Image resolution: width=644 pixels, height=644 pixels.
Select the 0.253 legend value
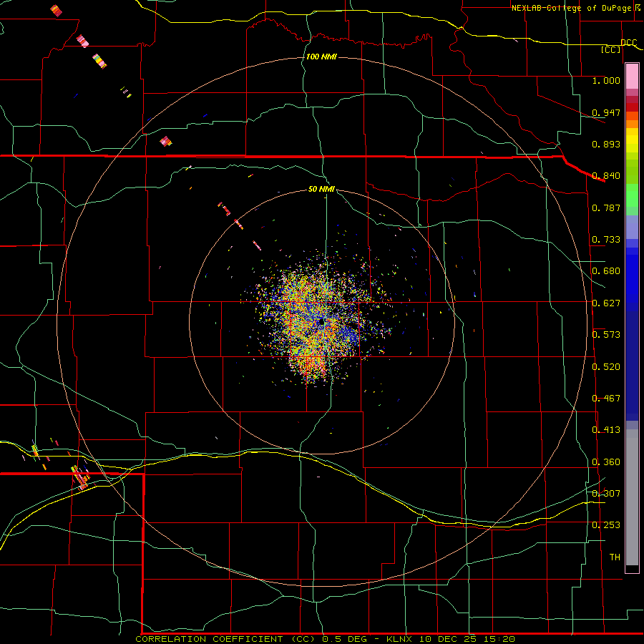606,525
